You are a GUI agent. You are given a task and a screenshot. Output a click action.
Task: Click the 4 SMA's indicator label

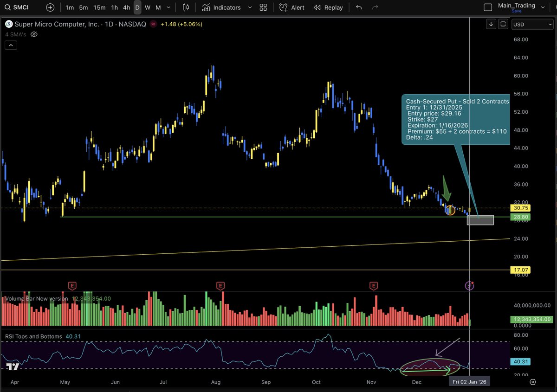coord(16,34)
